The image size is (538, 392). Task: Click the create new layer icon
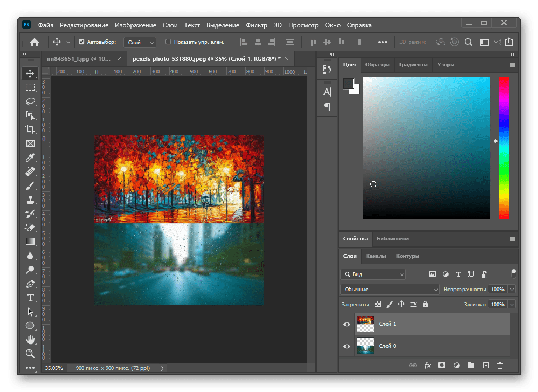486,366
